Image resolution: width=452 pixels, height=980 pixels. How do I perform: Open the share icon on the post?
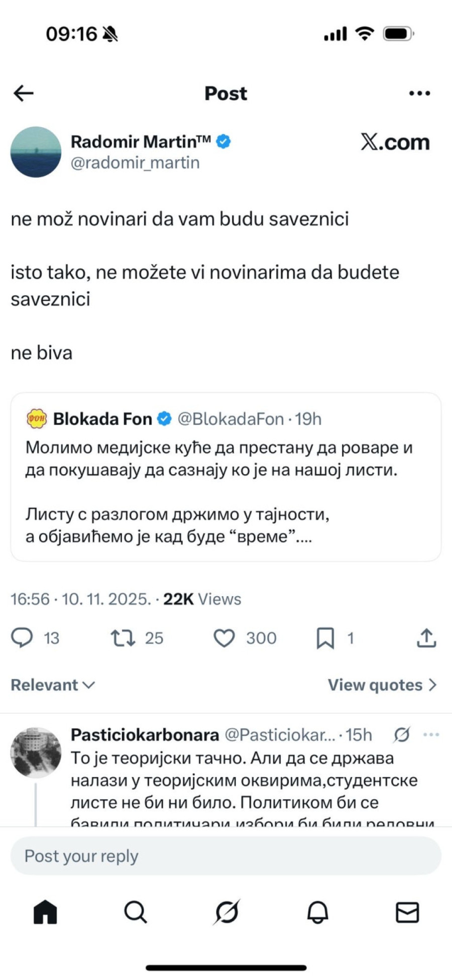pyautogui.click(x=427, y=638)
